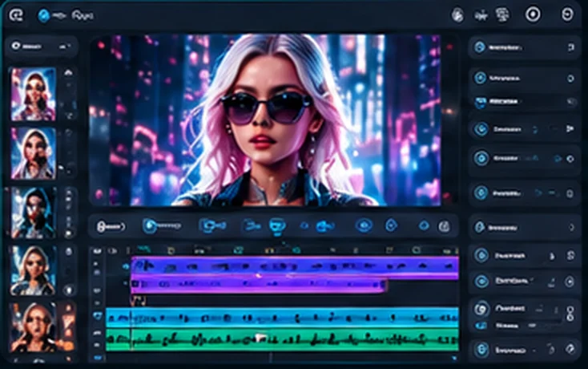
Task: Select the dark blue hooded-figure thumbnail
Action: coord(34,213)
